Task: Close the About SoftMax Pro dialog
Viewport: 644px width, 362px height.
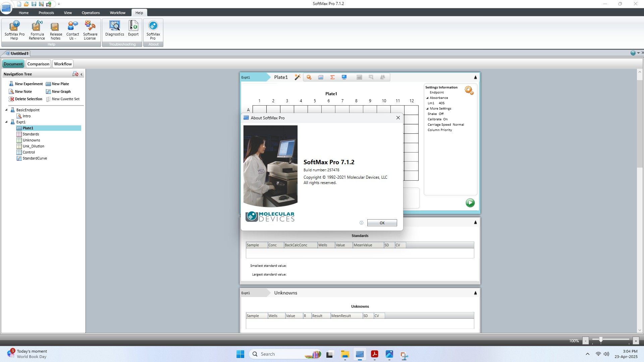Action: (x=398, y=118)
